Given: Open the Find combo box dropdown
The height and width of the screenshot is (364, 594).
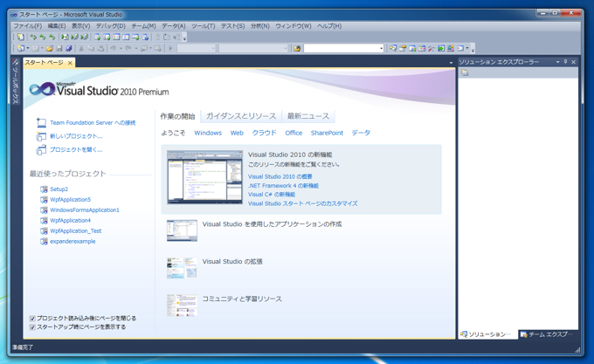Looking at the screenshot, I should 381,48.
